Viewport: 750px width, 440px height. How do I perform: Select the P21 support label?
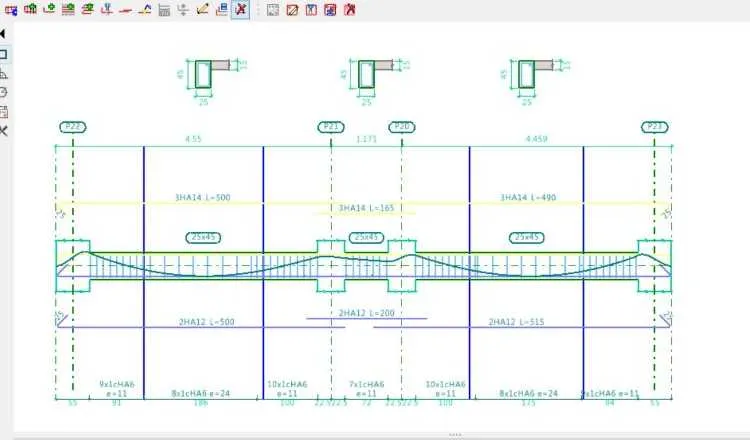331,127
